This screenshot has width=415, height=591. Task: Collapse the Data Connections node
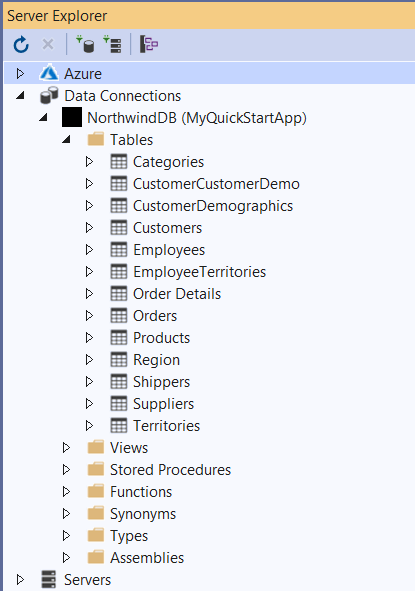point(20,96)
